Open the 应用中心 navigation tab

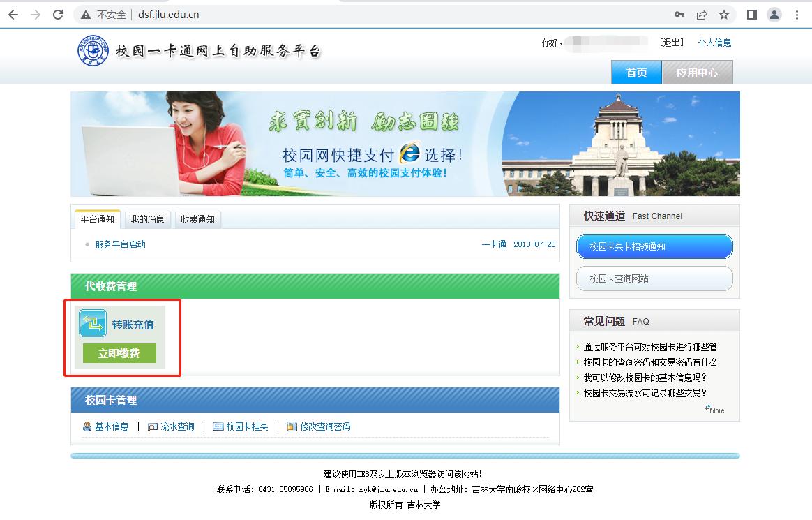tap(697, 73)
